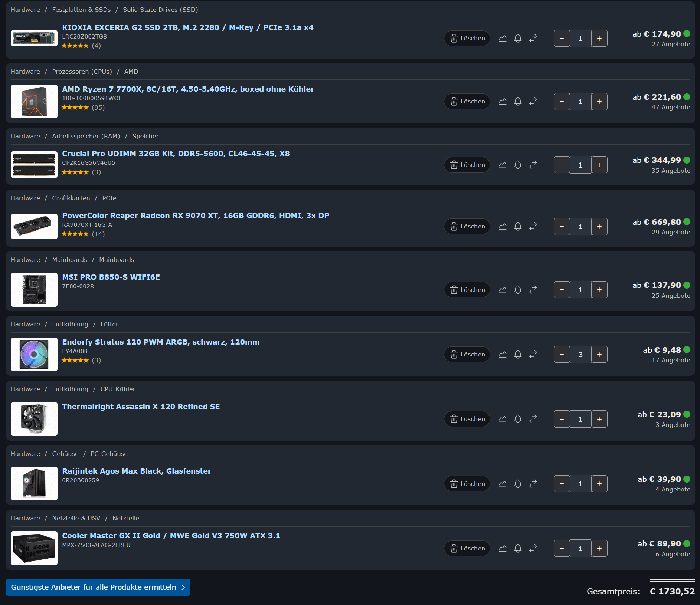
Task: Click Günstigste Anbieter für alle Produkte ermitteln
Action: click(x=98, y=587)
